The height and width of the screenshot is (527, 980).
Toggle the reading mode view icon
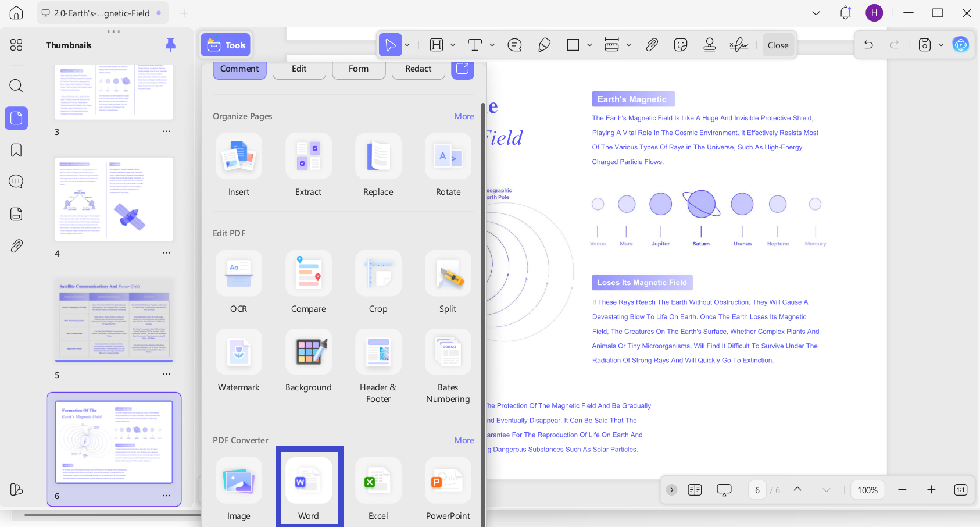[x=695, y=490]
